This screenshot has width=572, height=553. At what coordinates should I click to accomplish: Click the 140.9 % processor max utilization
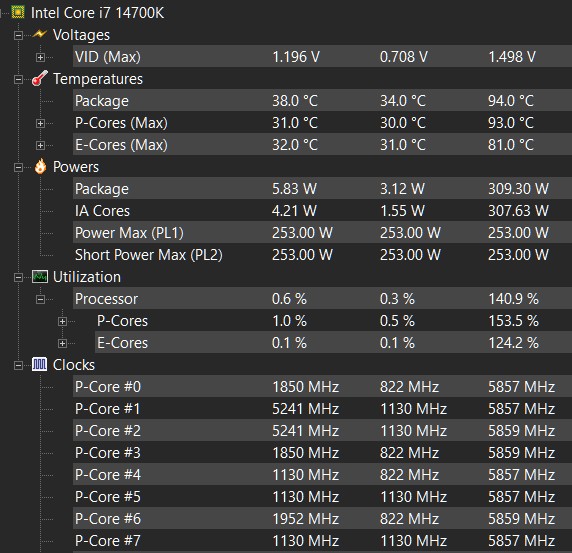[x=513, y=299]
